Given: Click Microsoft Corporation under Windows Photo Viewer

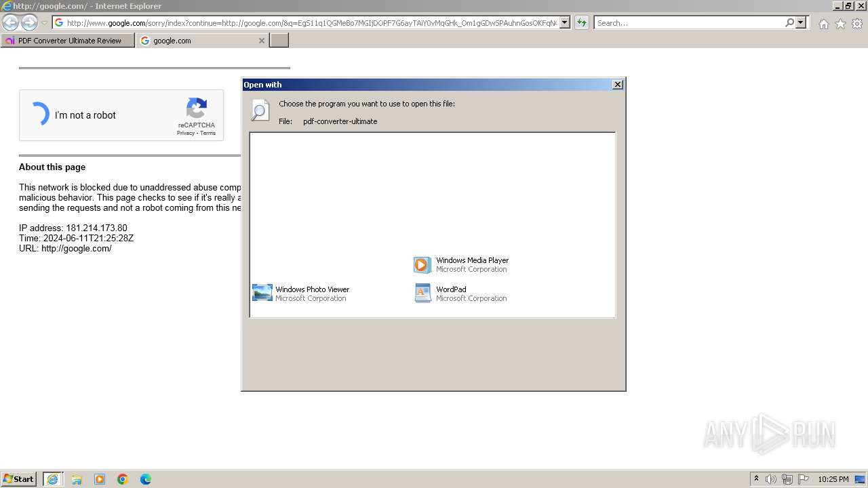Looking at the screenshot, I should [x=311, y=298].
